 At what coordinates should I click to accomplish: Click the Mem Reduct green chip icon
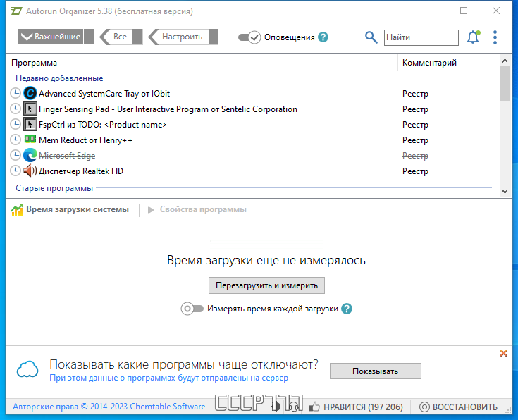click(30, 139)
